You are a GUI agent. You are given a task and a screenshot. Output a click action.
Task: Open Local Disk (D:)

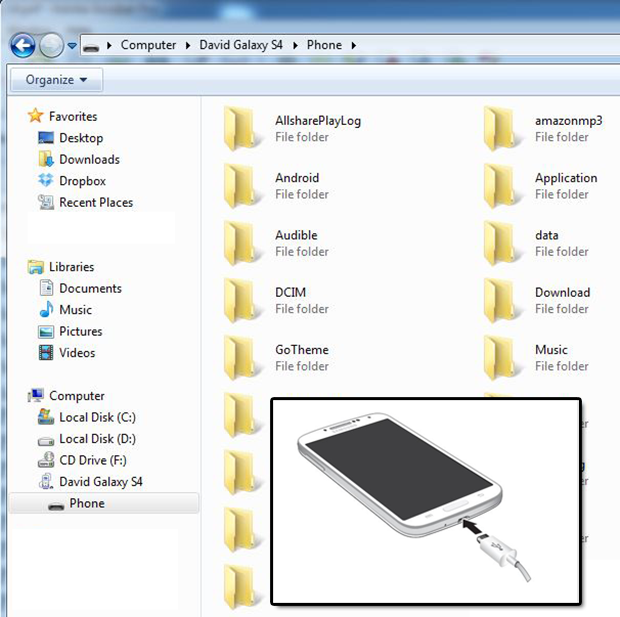coord(97,439)
